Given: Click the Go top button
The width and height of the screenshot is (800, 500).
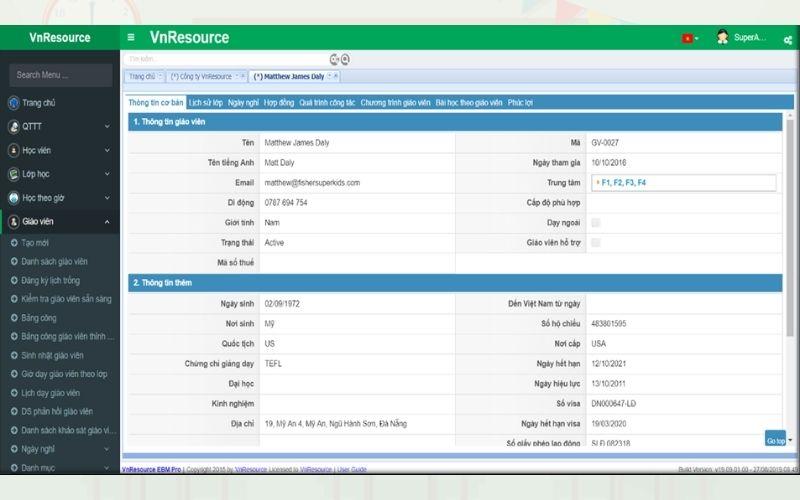Looking at the screenshot, I should 775,440.
